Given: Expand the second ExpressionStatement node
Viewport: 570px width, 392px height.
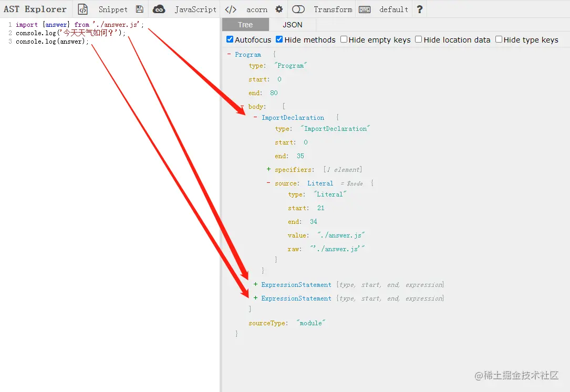Looking at the screenshot, I should tap(255, 298).
